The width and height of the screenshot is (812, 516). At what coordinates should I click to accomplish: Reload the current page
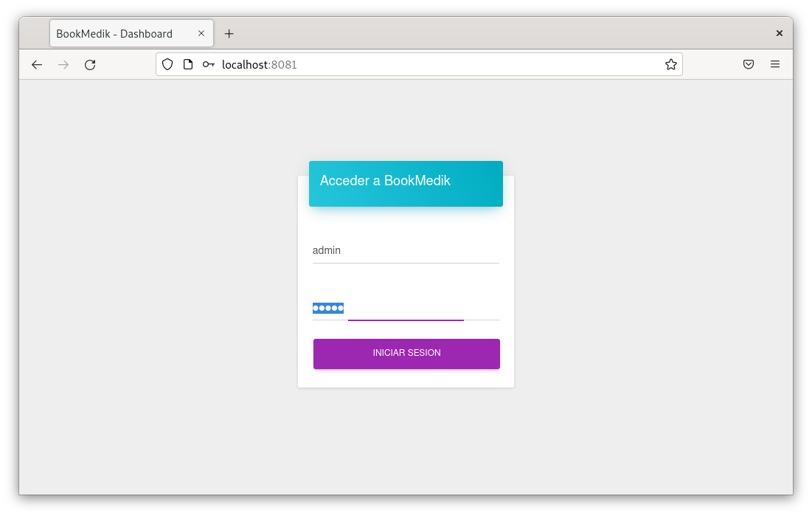pos(90,65)
